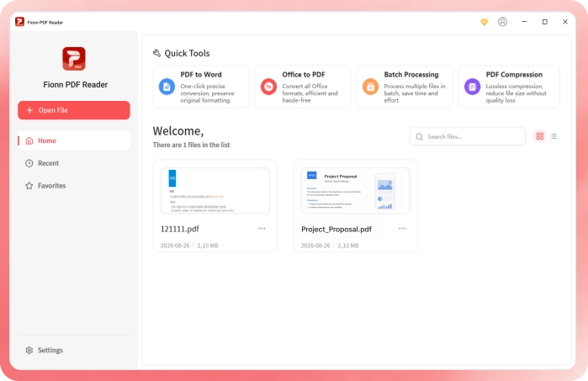Show the Favorites section
Viewport: 588px width, 381px height.
(x=74, y=186)
